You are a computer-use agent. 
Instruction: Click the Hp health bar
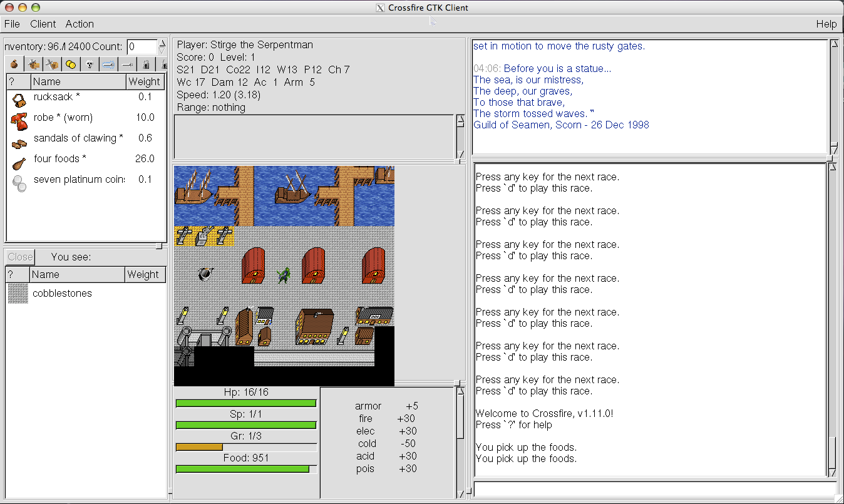coord(245,403)
